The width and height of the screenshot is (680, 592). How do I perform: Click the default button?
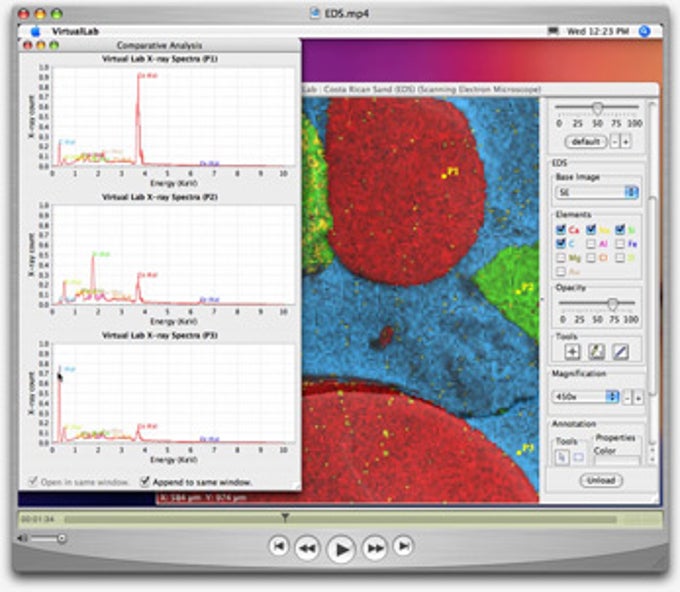[x=585, y=141]
